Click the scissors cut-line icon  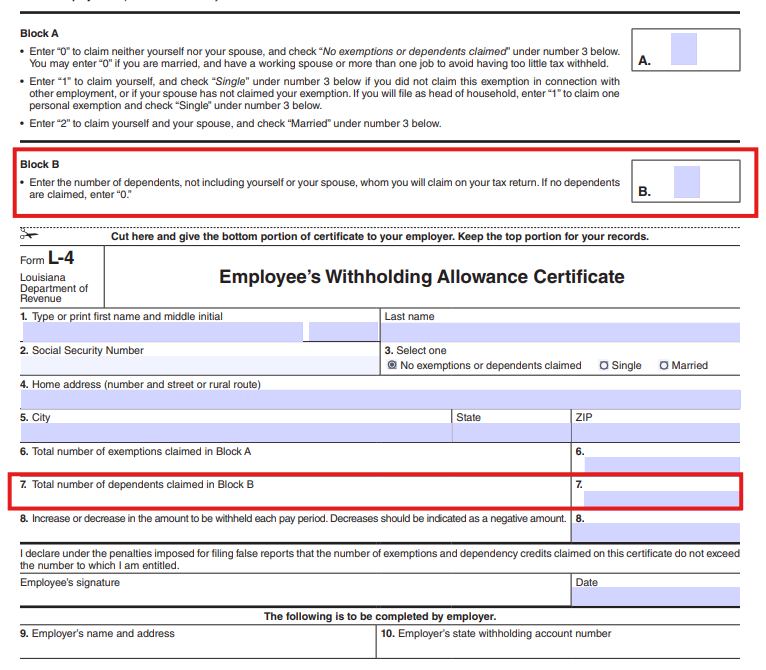tap(29, 236)
